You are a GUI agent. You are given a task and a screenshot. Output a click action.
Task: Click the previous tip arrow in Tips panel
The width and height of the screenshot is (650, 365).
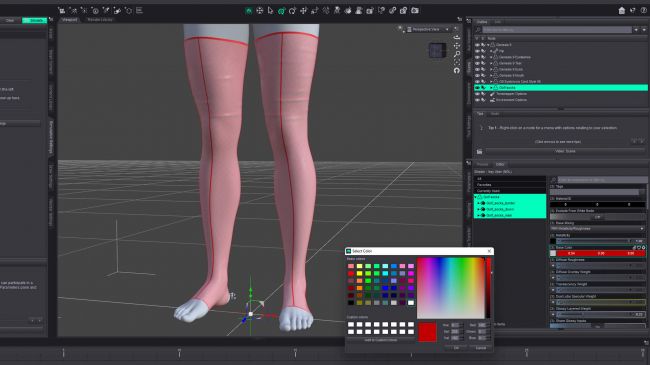[634, 141]
